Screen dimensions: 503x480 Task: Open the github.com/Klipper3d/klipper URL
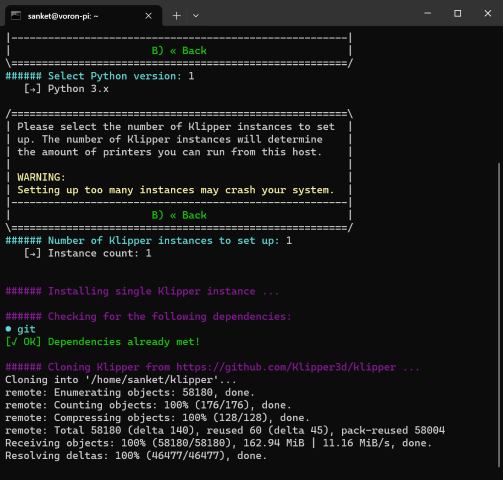coord(286,367)
